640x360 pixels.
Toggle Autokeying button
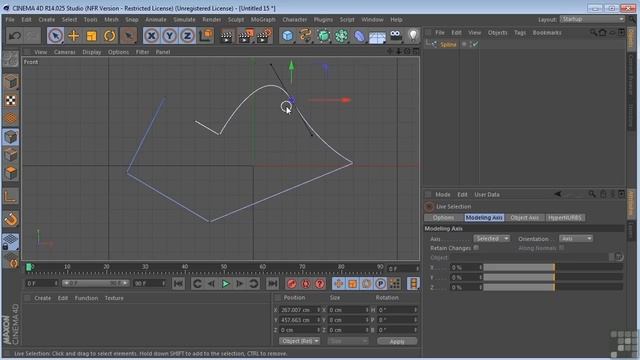(x=305, y=284)
